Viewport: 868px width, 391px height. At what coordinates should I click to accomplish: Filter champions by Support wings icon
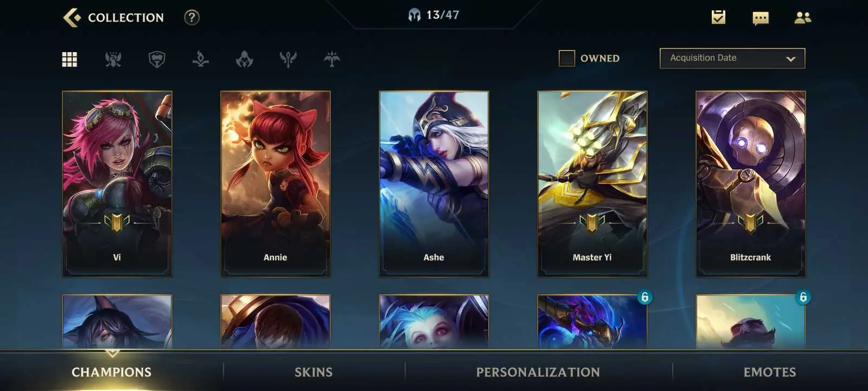(x=288, y=59)
